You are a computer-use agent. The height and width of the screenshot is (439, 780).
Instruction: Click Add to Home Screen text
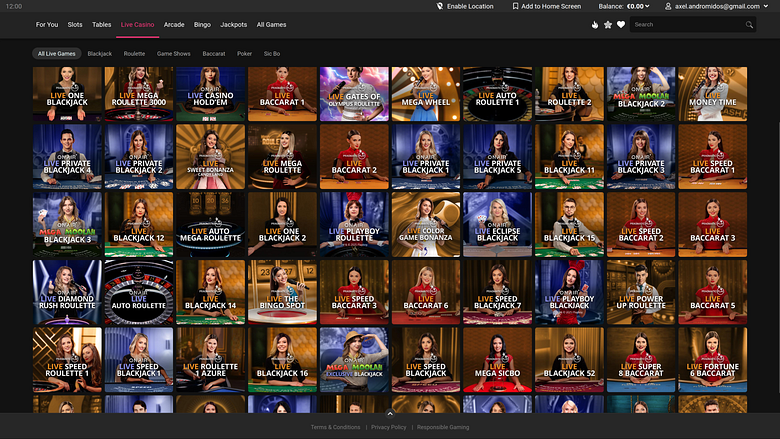[551, 6]
